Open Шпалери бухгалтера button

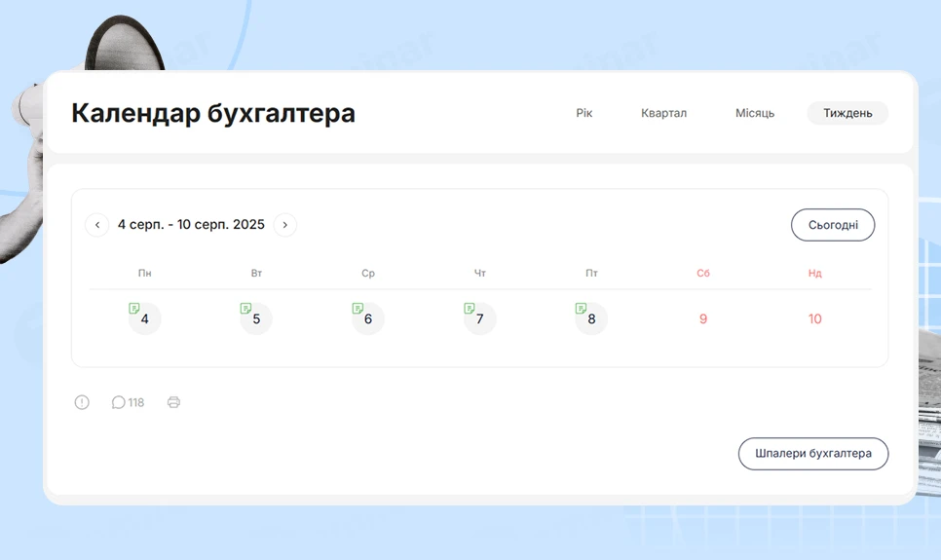click(813, 454)
